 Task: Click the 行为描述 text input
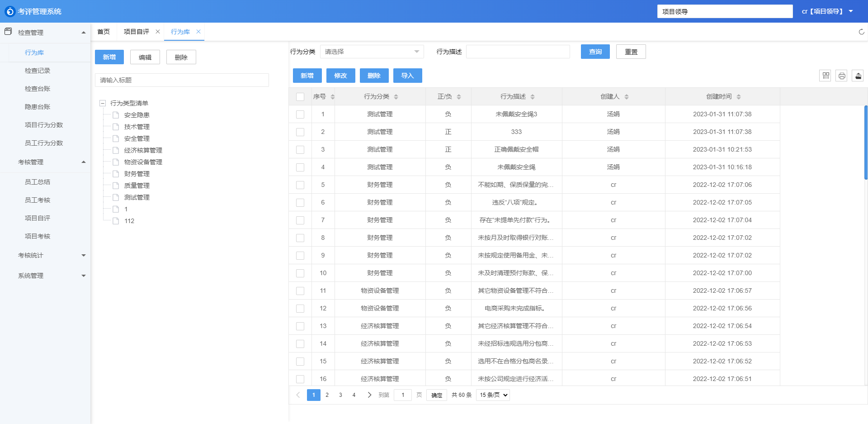[x=518, y=52]
